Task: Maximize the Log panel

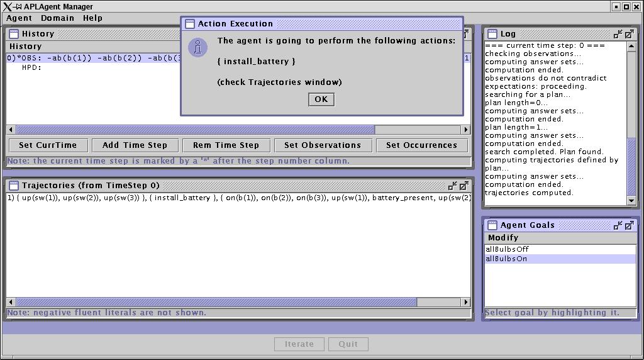Action: click(x=629, y=34)
